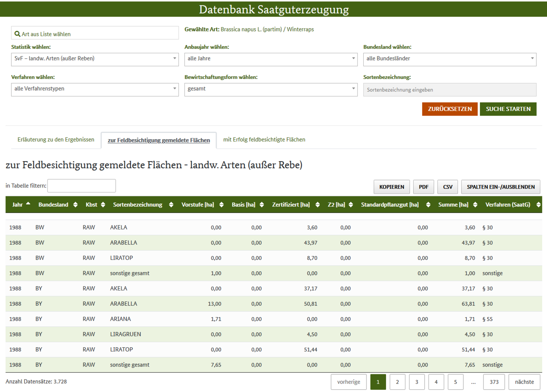Click the search magnifier icon in species field

(x=17, y=34)
